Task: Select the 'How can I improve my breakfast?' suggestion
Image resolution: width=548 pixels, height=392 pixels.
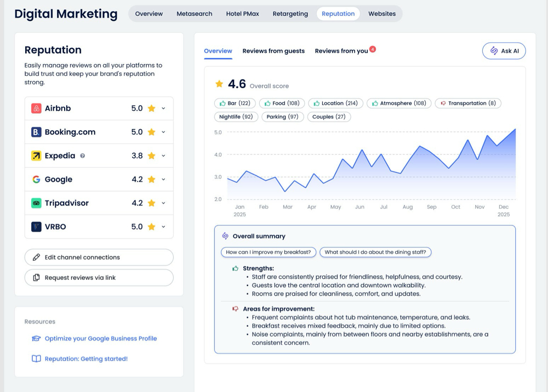Action: [x=269, y=252]
